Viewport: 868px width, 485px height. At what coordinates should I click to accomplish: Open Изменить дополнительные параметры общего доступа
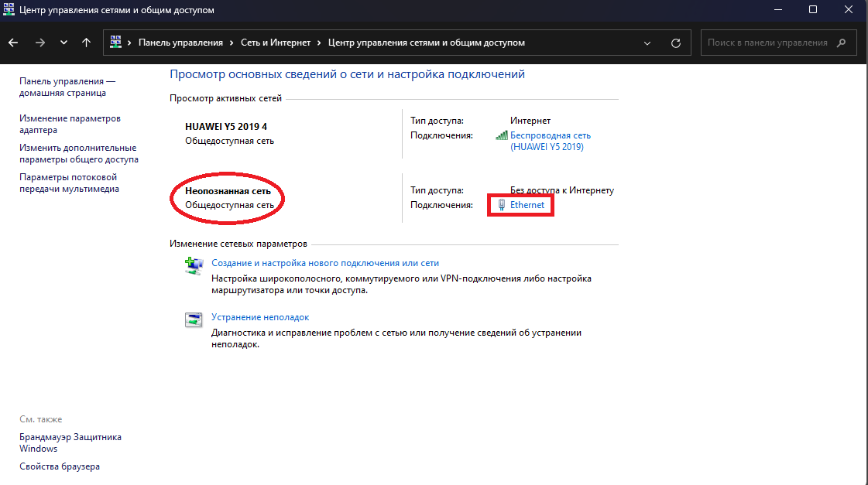coord(78,153)
